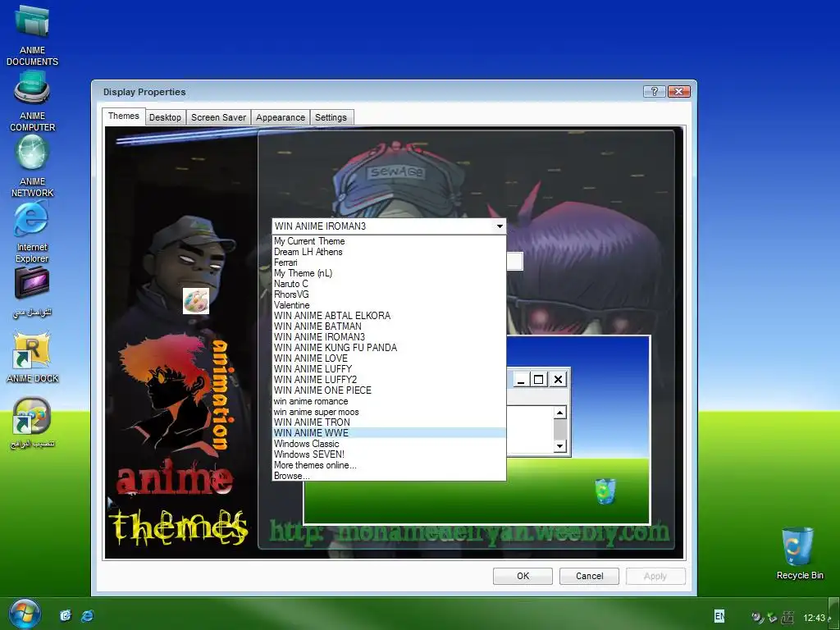Click the tray icon left of the clock
The width and height of the screenshot is (840, 630).
click(787, 617)
